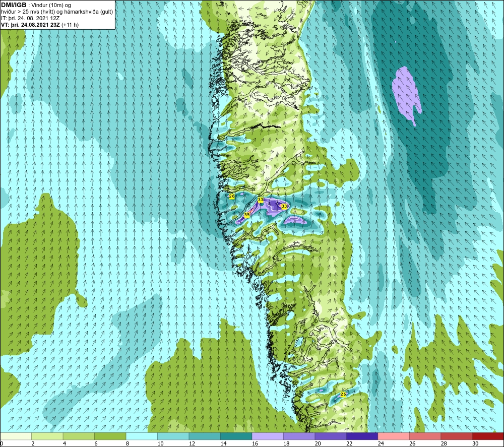Click the 14–16 m/s dark teal legend swatch
504x447 pixels.
236,436
